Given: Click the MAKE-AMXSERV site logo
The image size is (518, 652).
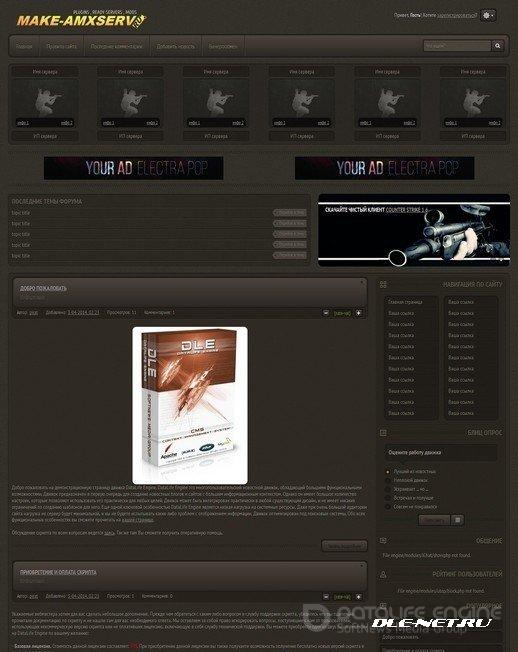Looking at the screenshot, I should 81,20.
